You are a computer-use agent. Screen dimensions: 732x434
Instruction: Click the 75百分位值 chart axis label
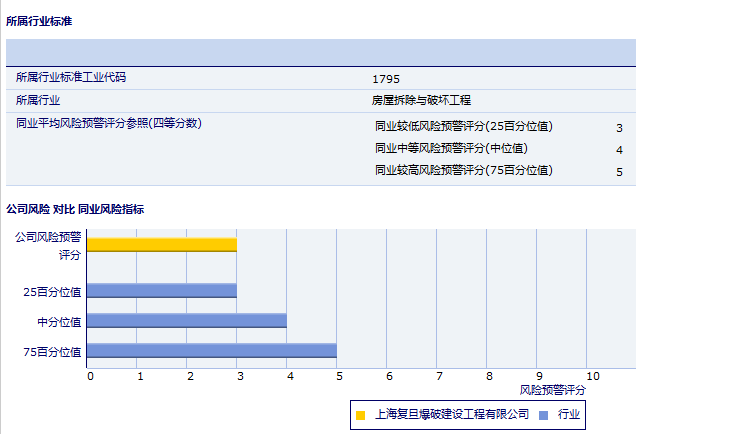(x=52, y=352)
